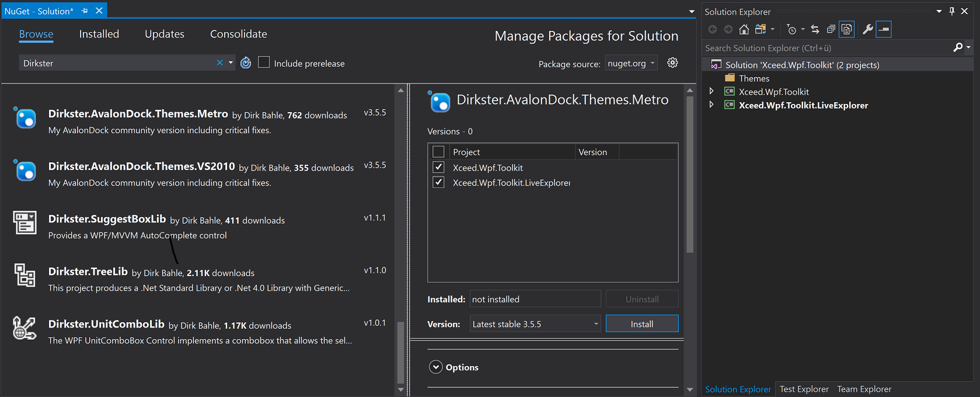
Task: Expand the Options section chevron
Action: pyautogui.click(x=435, y=367)
